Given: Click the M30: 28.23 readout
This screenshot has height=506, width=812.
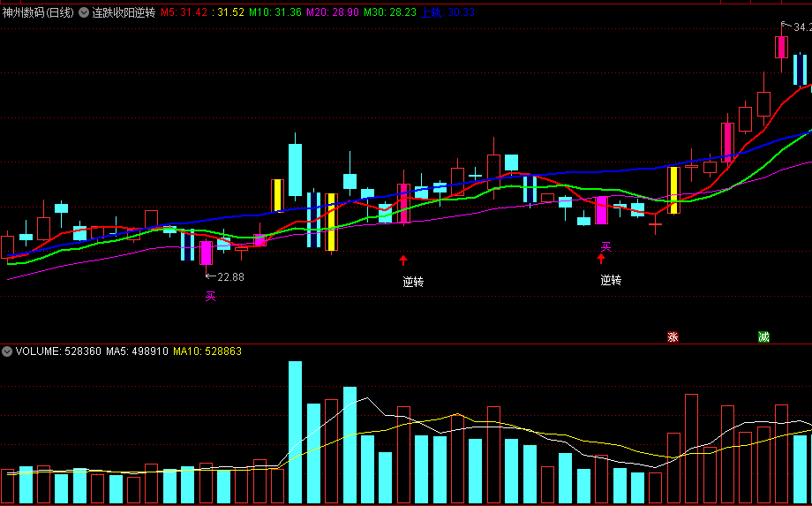Looking at the screenshot, I should coord(390,12).
